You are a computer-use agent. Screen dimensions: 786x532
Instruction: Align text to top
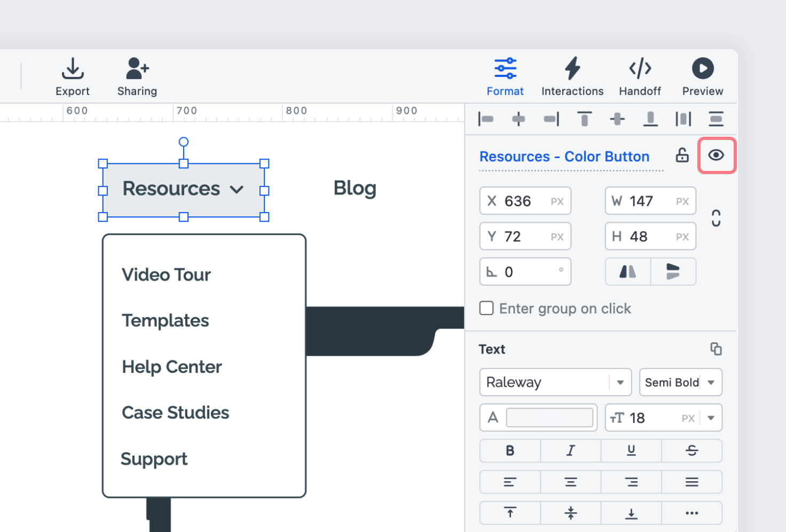(x=510, y=513)
